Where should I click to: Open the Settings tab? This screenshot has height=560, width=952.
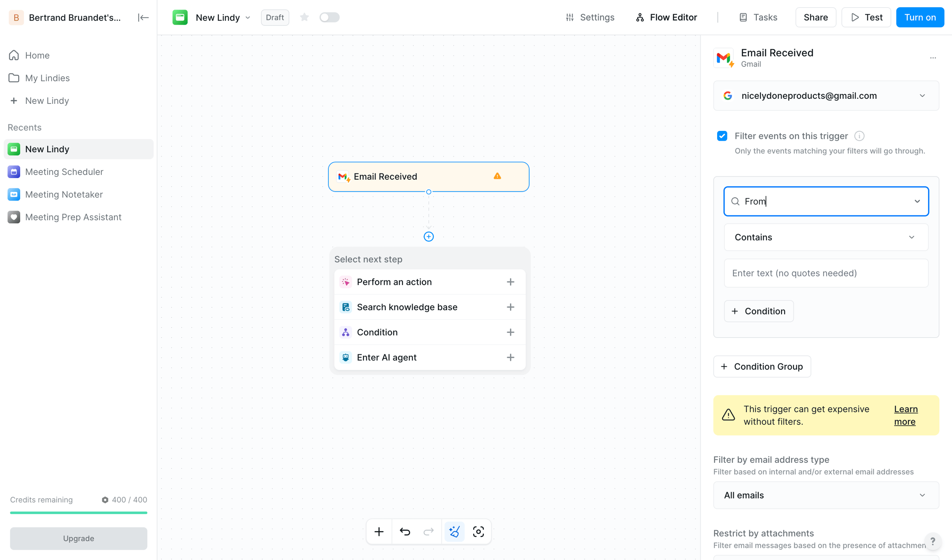590,17
